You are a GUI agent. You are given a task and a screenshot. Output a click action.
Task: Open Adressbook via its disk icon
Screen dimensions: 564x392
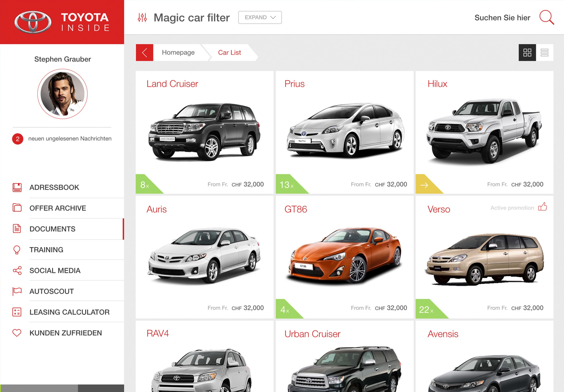tap(17, 187)
